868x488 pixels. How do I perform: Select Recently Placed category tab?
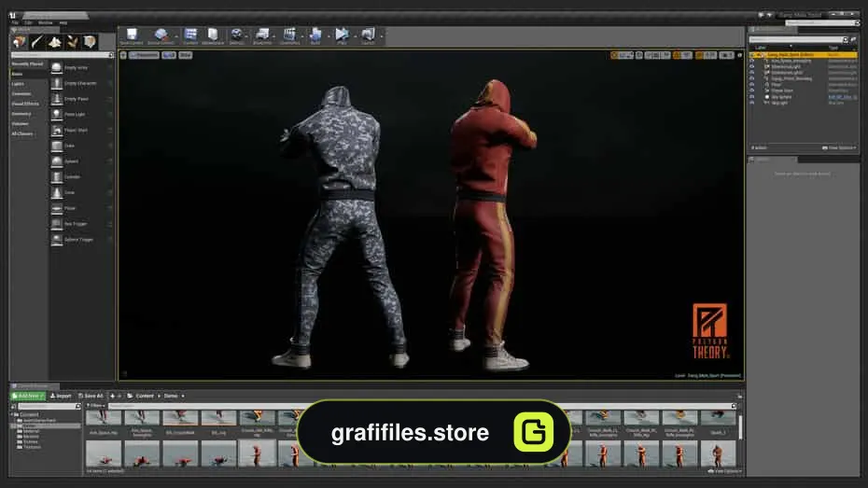point(28,64)
